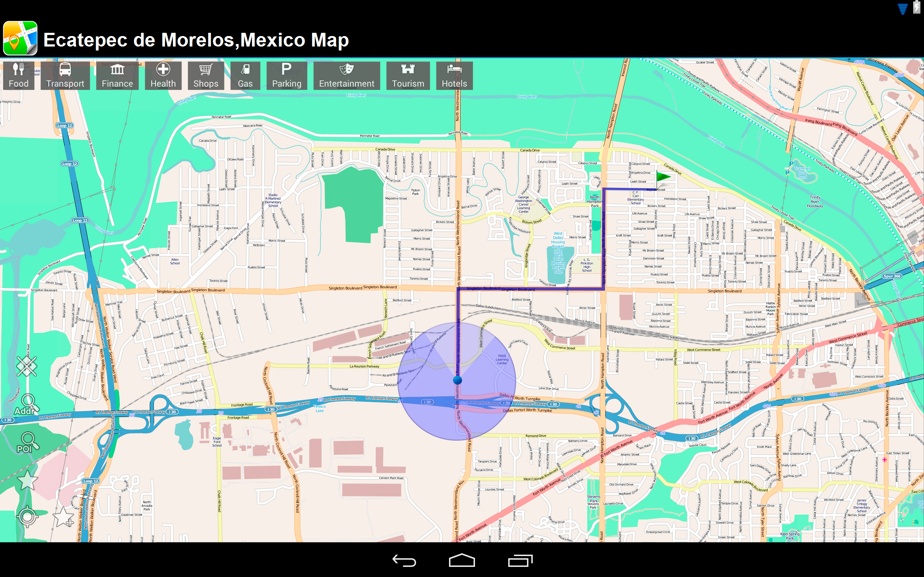This screenshot has width=924, height=577.
Task: Open recent apps from navigation bar
Action: coord(520,560)
